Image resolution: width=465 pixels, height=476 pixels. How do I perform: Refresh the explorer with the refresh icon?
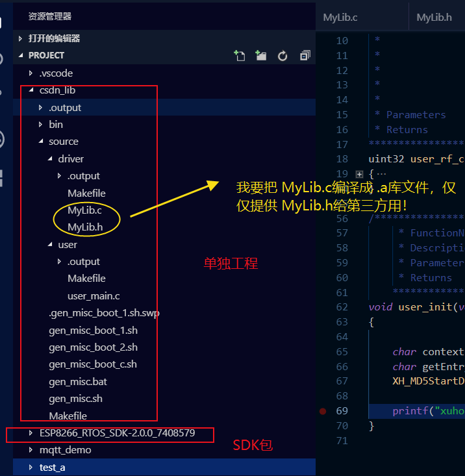point(283,56)
